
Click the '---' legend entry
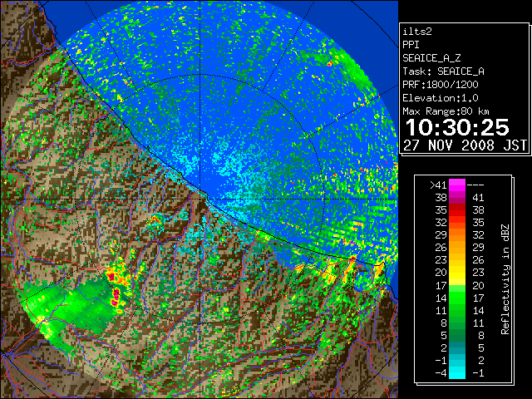tap(475, 185)
